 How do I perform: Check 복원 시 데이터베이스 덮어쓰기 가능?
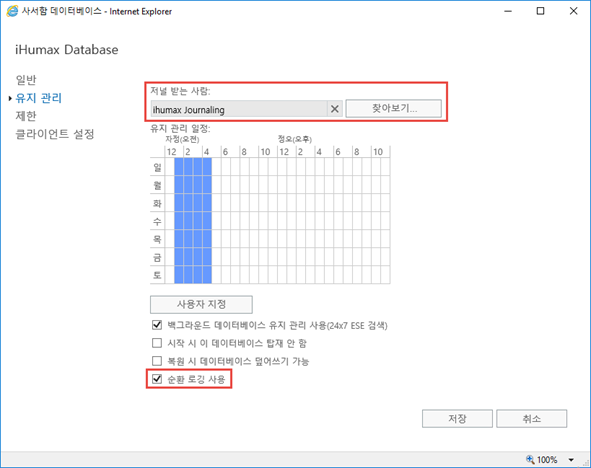click(157, 361)
